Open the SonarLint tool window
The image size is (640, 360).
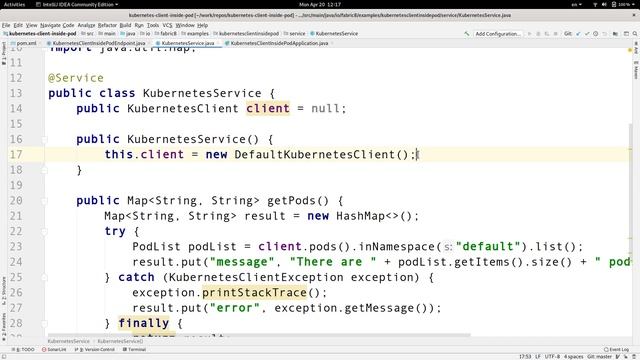click(x=54, y=349)
